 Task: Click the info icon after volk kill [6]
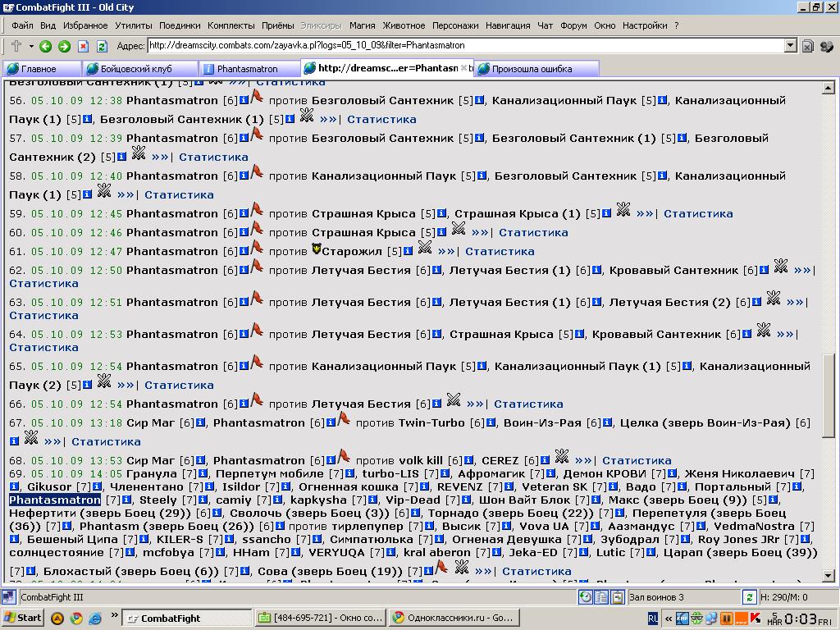(468, 459)
